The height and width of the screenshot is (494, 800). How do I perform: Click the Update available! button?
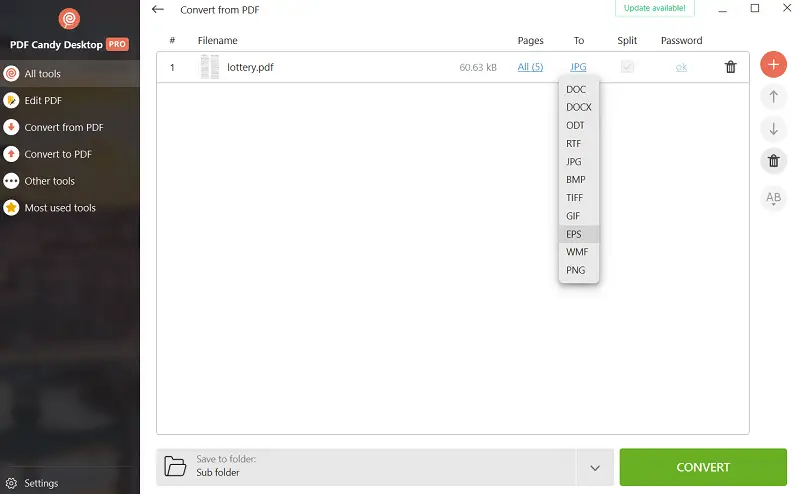[655, 8]
